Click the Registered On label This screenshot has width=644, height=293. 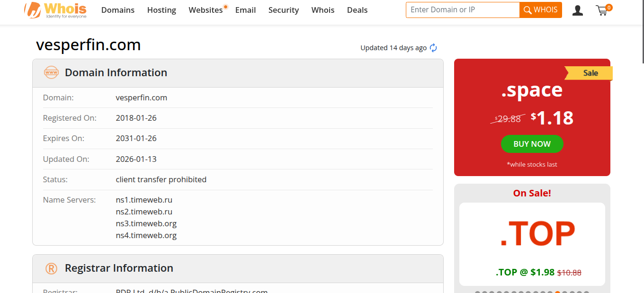pos(70,118)
